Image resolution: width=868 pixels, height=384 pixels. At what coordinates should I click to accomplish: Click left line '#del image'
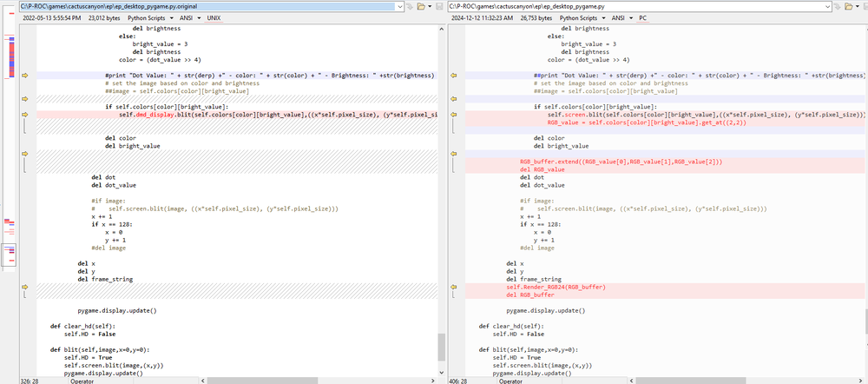(108, 248)
